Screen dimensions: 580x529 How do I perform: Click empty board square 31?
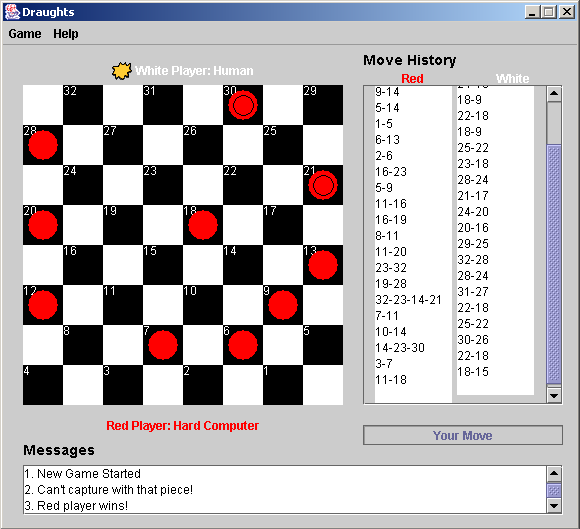pos(163,105)
